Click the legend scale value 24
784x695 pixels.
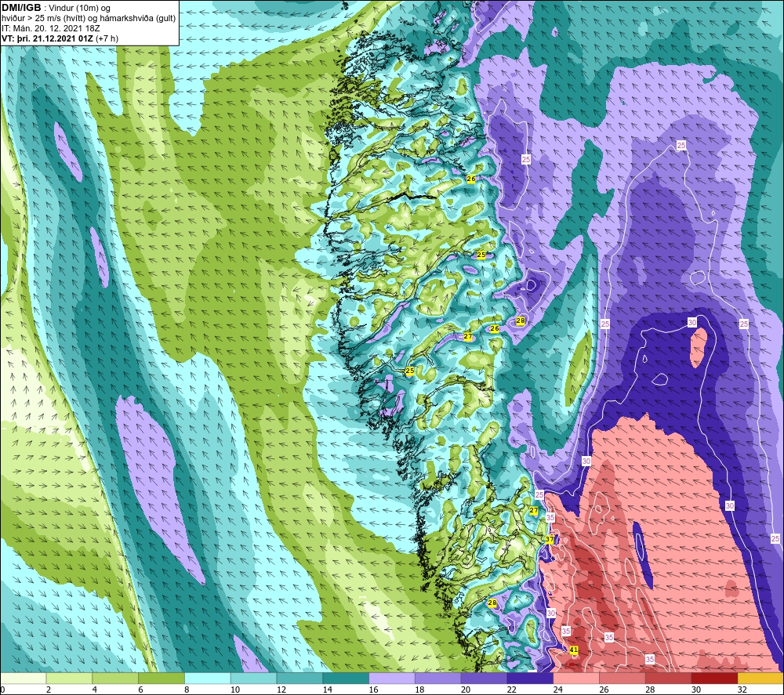557,690
